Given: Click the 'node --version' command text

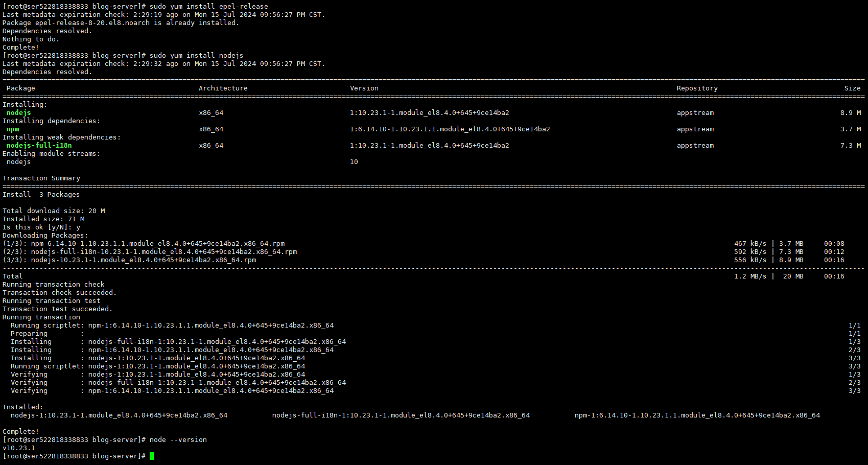Looking at the screenshot, I should [178, 440].
